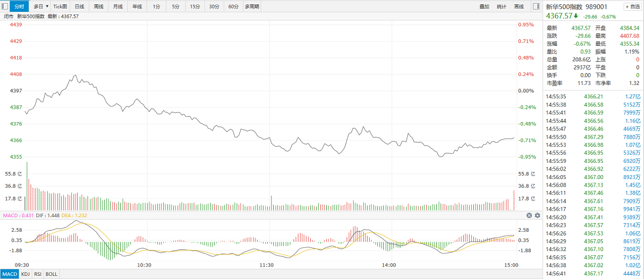Switch to 日线 daily chart
Viewport: 644px width, 279px height.
click(x=79, y=6)
